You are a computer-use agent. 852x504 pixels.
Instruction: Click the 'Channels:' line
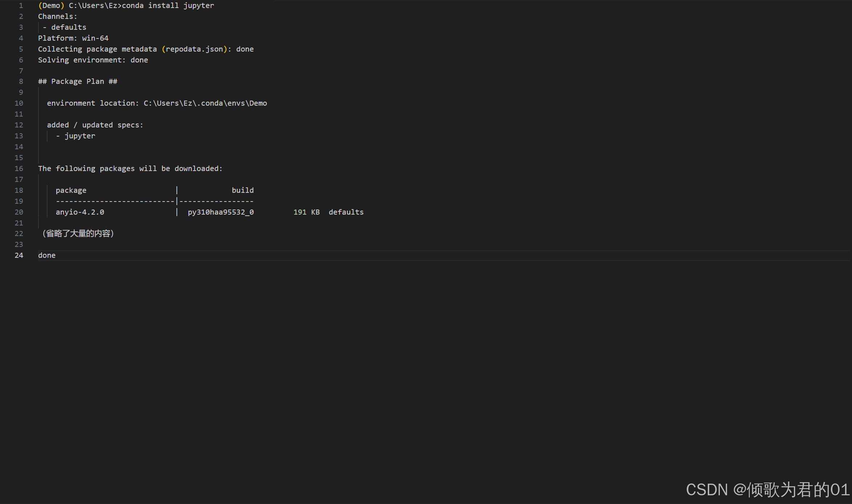[57, 16]
